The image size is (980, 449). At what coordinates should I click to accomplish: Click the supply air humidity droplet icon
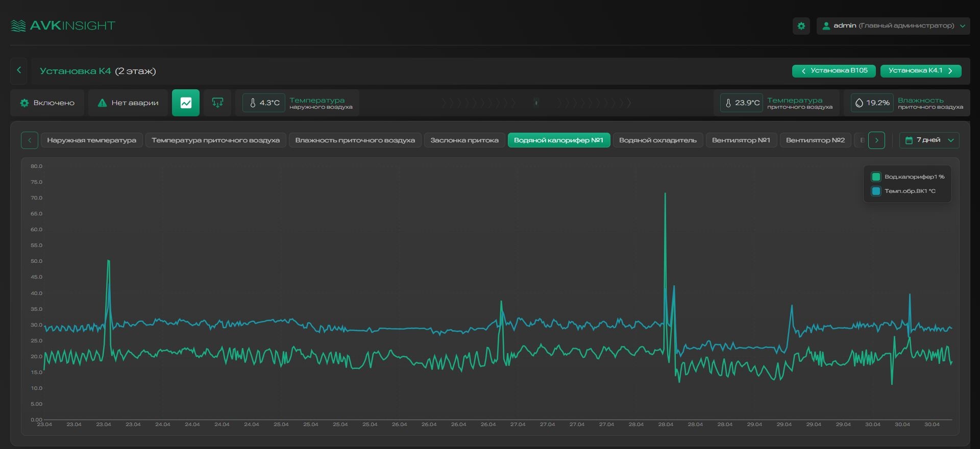pyautogui.click(x=859, y=103)
